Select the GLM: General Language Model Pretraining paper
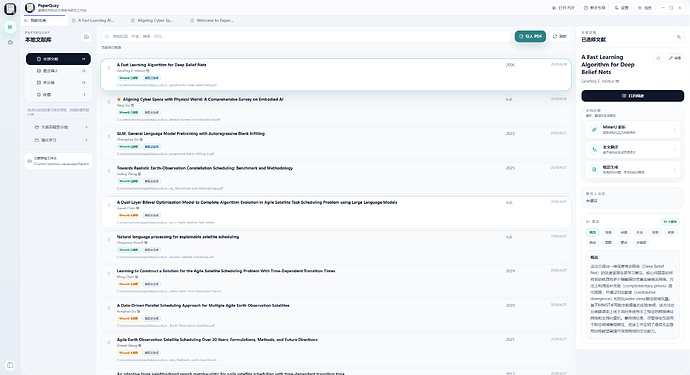This screenshot has height=375, width=690. point(336,144)
